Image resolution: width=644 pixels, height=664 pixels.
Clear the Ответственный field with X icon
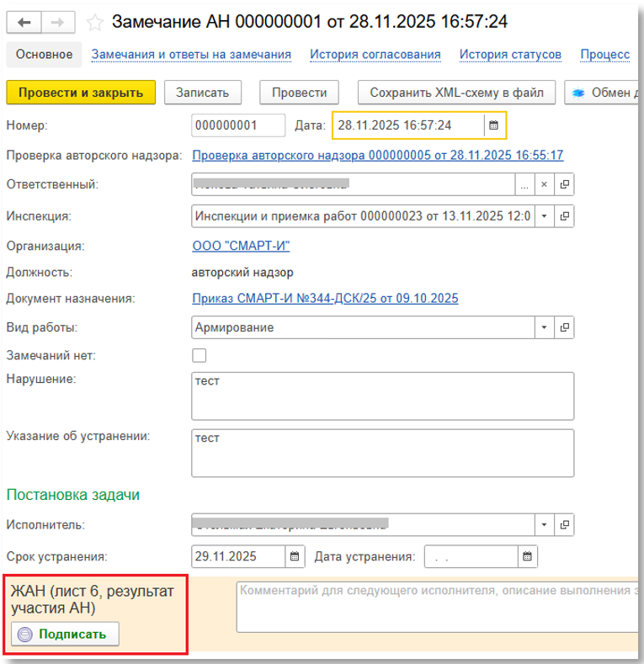[544, 184]
